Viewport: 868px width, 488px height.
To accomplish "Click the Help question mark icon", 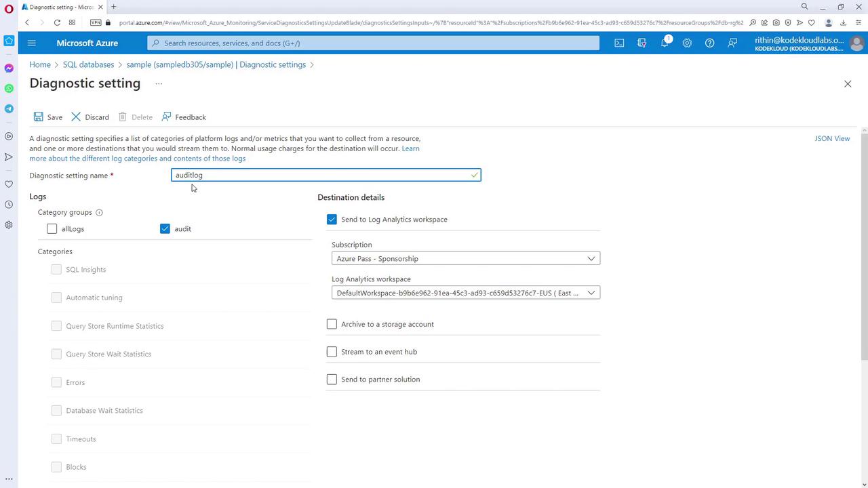I will point(709,43).
